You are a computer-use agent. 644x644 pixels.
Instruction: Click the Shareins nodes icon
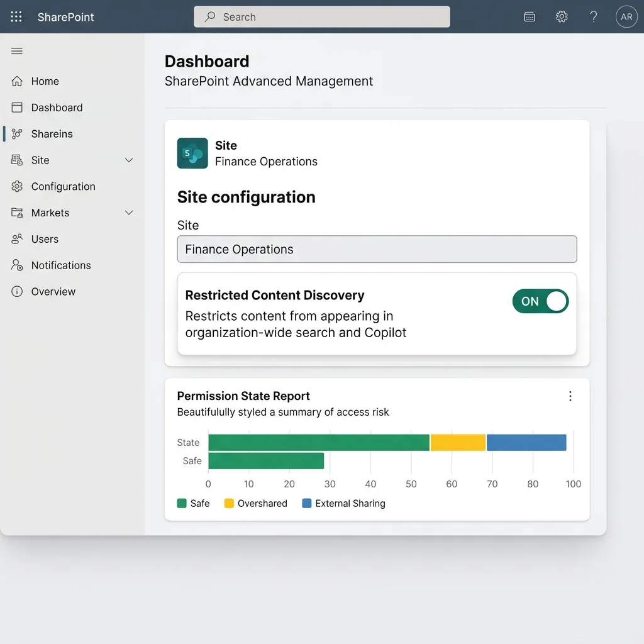17,133
